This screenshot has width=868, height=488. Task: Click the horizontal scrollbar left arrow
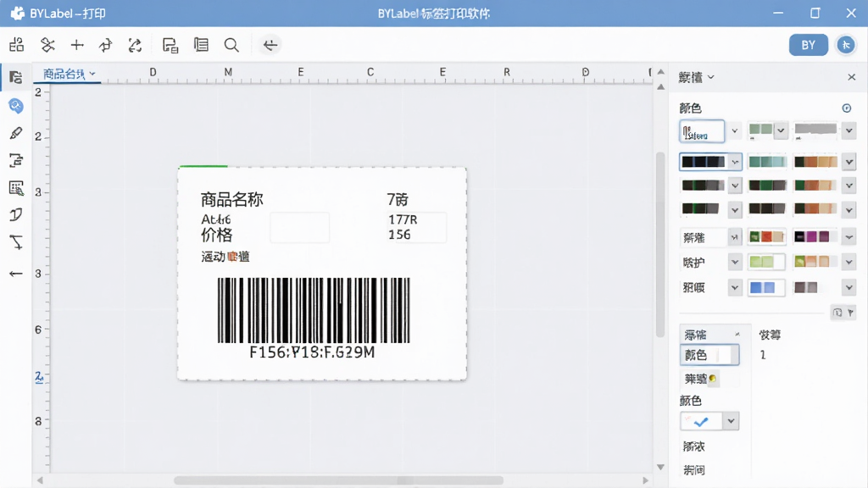40,480
